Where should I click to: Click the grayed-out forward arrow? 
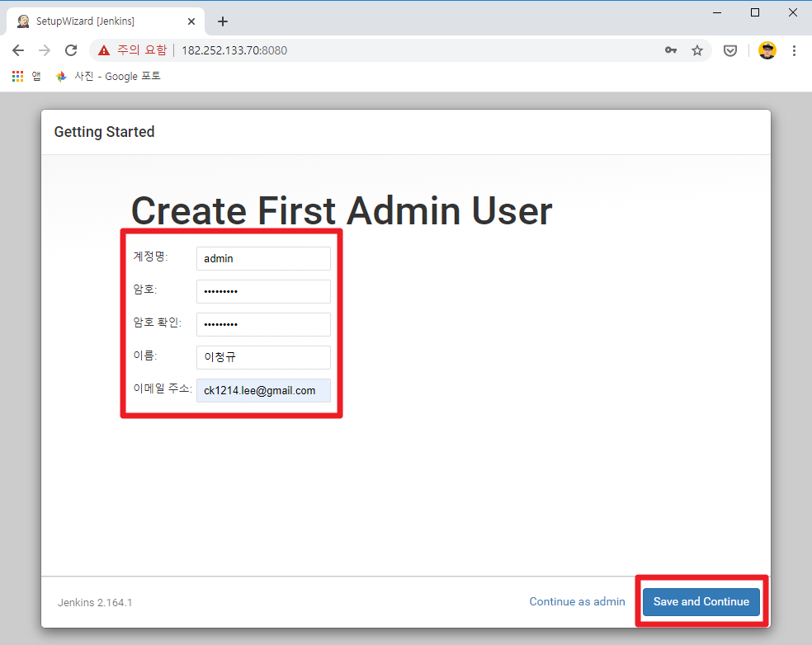tap(44, 49)
